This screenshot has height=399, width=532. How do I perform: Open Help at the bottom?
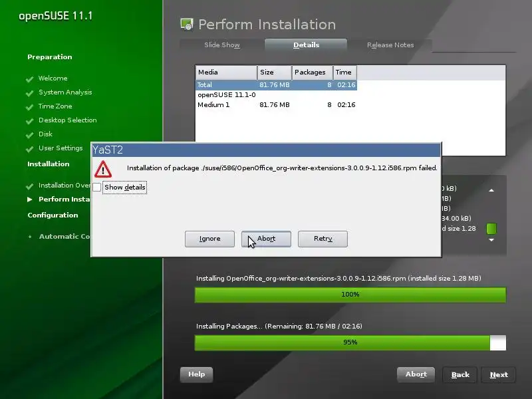[x=196, y=374]
